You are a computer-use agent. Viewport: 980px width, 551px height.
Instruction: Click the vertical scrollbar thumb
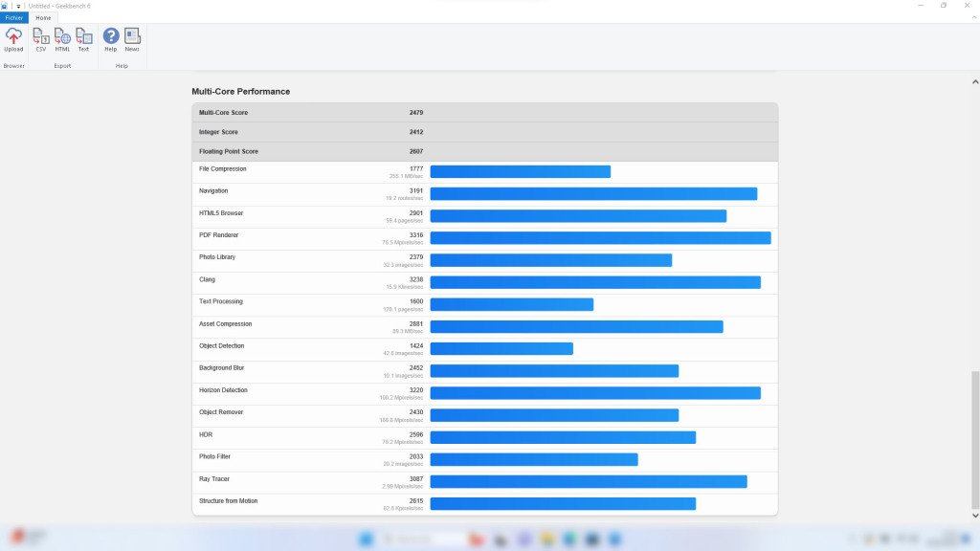(x=975, y=440)
